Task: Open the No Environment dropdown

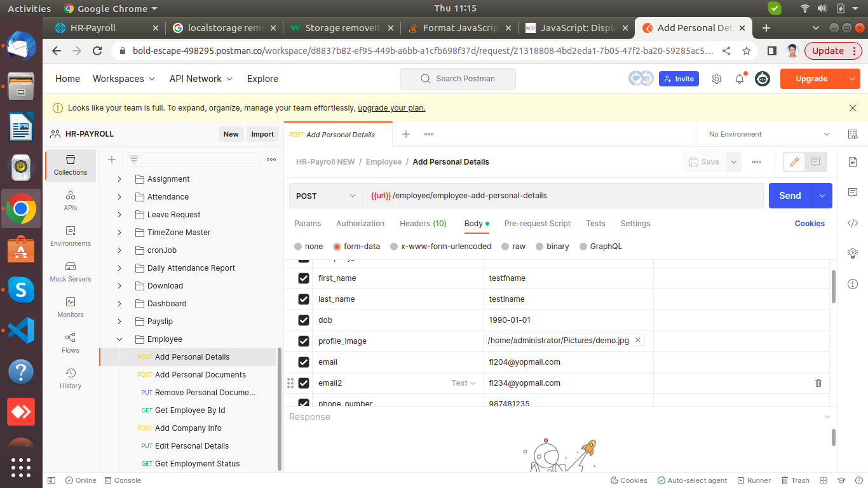Action: tap(769, 134)
